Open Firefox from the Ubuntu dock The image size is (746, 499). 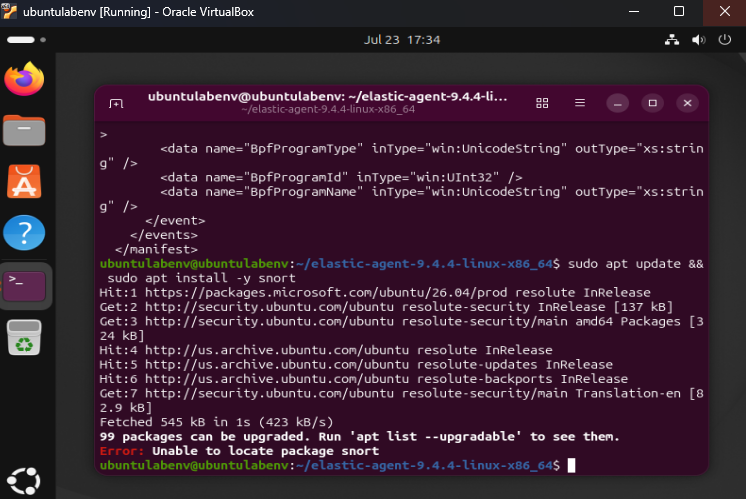click(x=24, y=78)
